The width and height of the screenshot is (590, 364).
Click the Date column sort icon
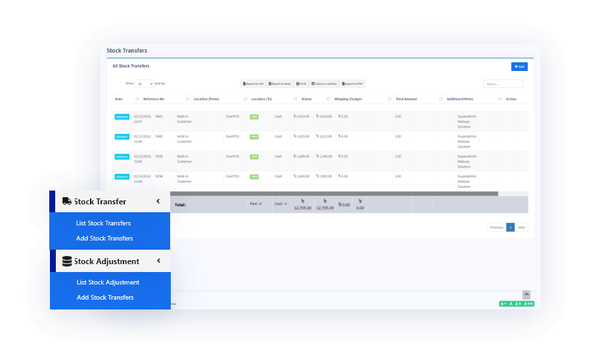[x=137, y=99]
